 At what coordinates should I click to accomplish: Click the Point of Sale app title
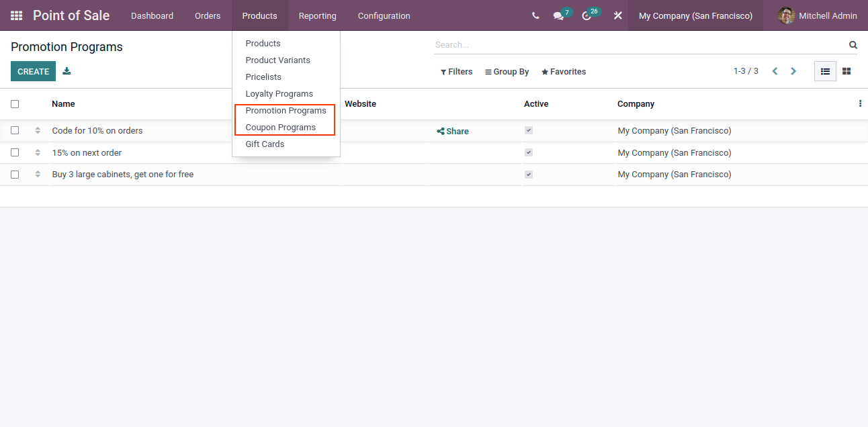[x=71, y=15]
